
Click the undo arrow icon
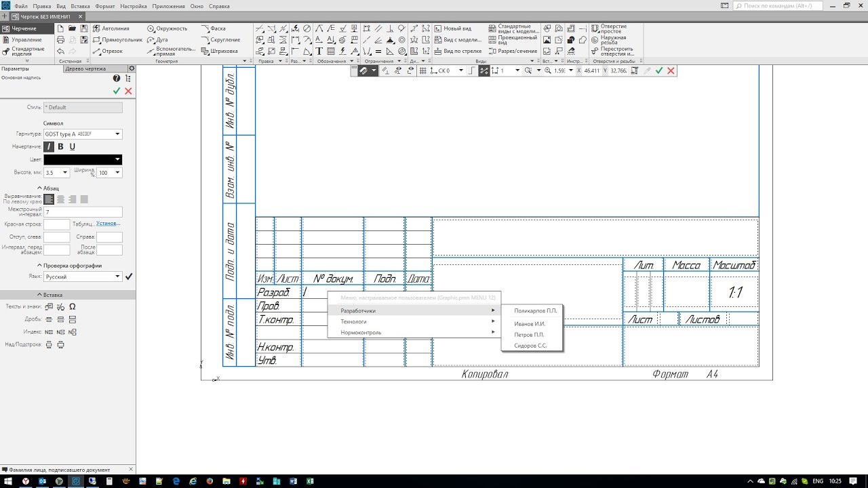(x=61, y=52)
